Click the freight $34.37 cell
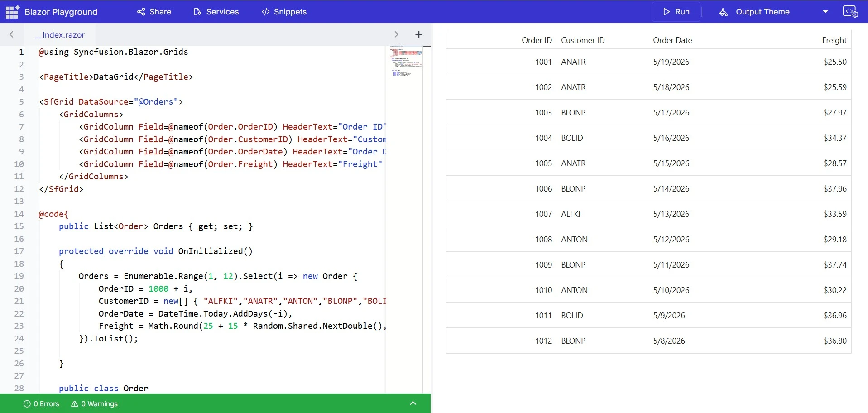This screenshot has height=413, width=868. pyautogui.click(x=796, y=138)
